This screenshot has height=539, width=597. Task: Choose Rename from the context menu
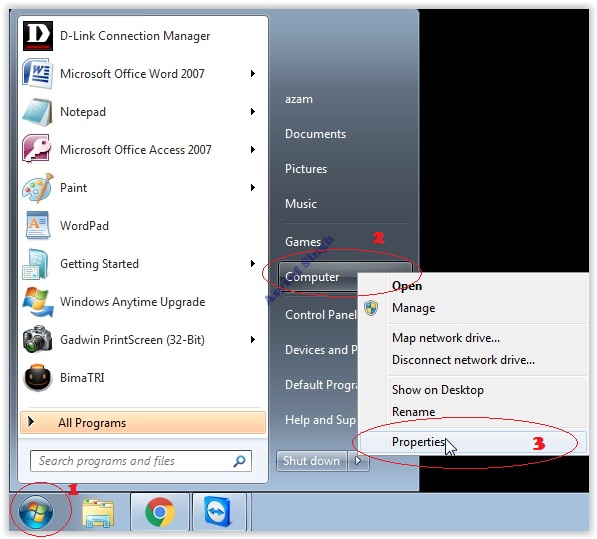(x=413, y=411)
